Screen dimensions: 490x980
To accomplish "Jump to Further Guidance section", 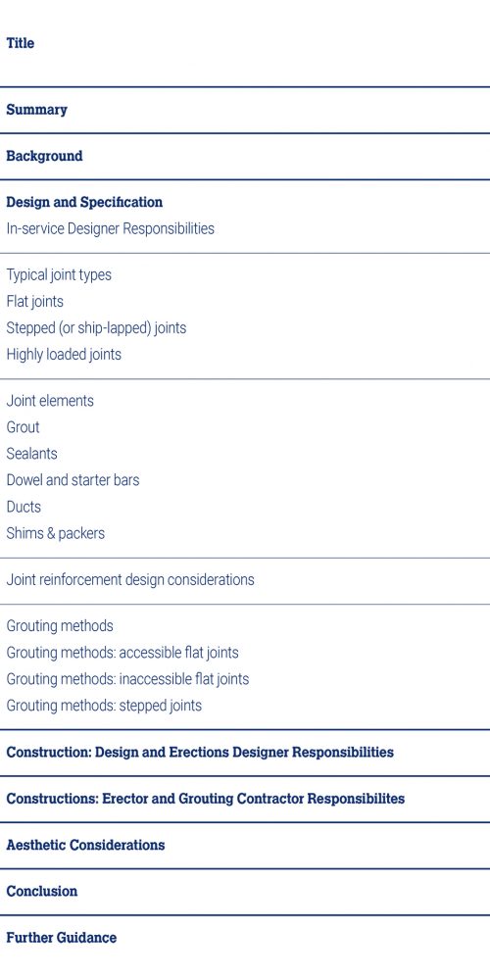I will 61,938.
